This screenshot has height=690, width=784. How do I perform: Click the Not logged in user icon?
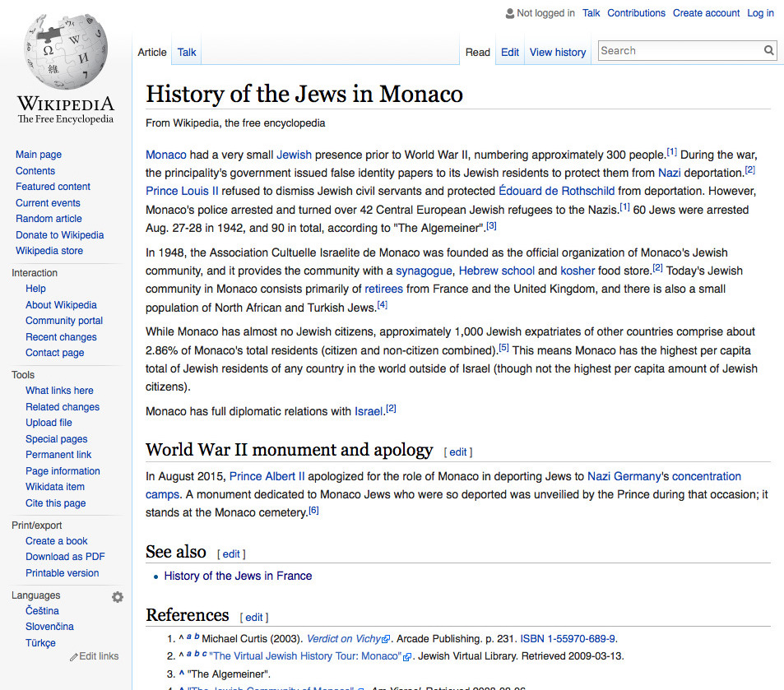pos(508,12)
